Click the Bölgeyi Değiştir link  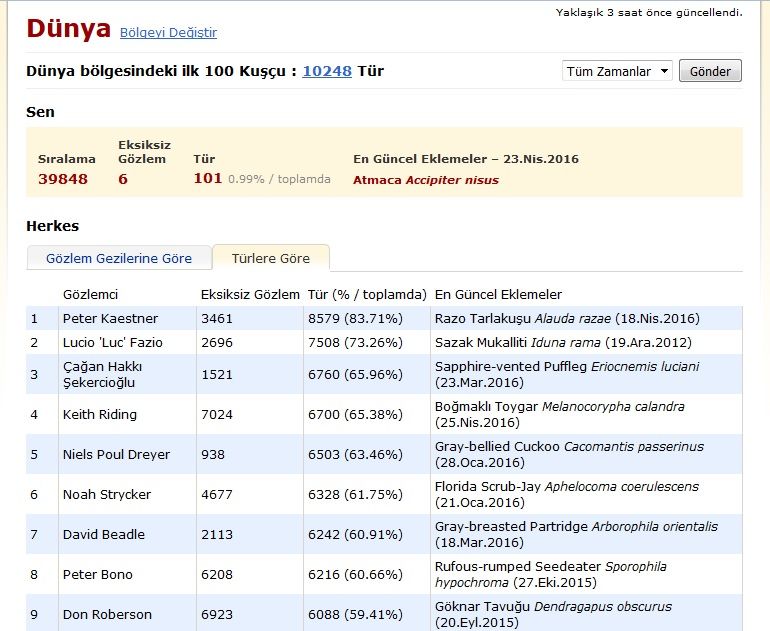pyautogui.click(x=168, y=33)
